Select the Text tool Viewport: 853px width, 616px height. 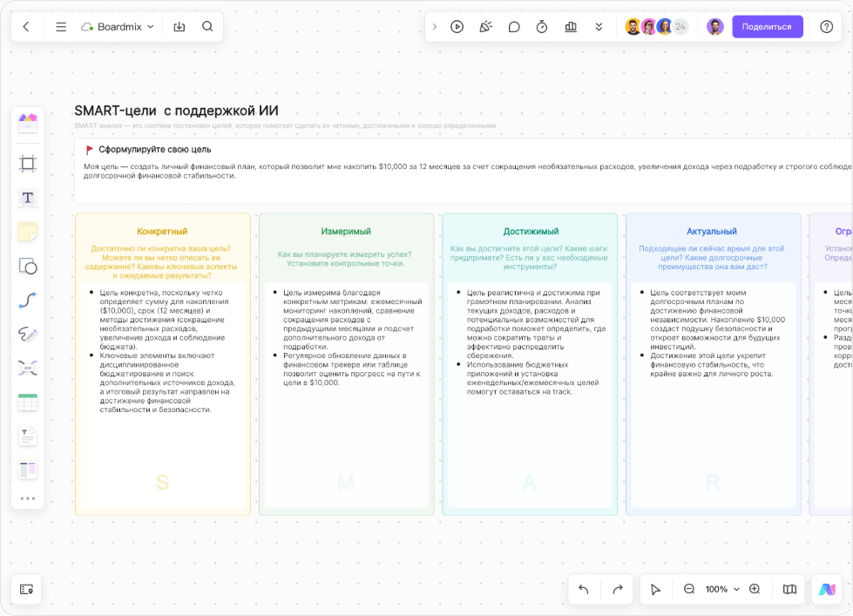[28, 198]
